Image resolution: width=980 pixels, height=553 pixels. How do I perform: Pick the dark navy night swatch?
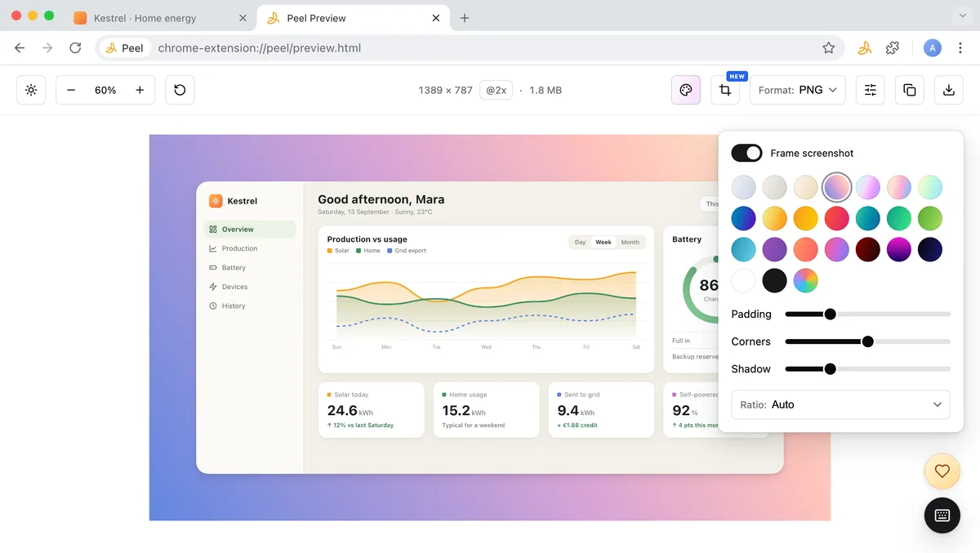929,249
